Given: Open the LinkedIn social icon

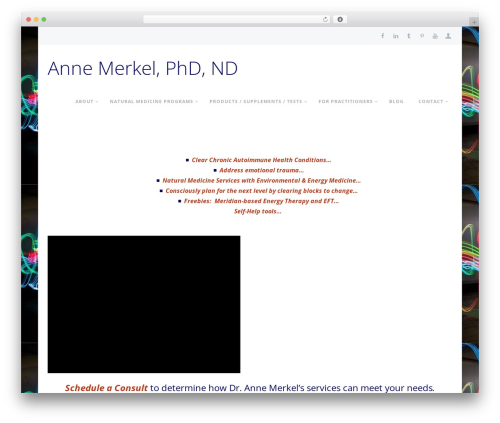Looking at the screenshot, I should point(396,36).
